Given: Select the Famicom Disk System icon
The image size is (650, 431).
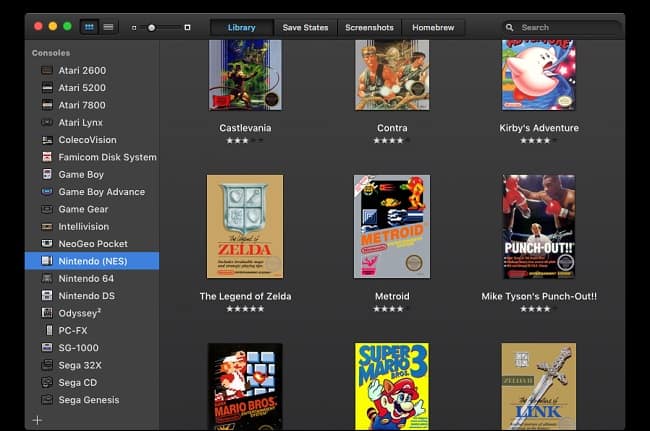Looking at the screenshot, I should click(47, 157).
